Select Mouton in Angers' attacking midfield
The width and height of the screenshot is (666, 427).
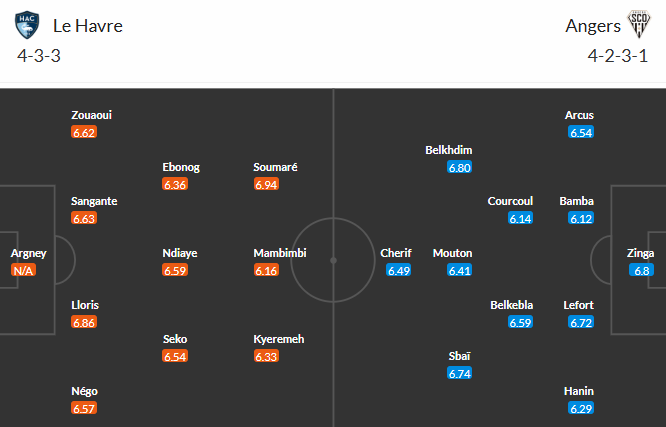pos(452,253)
